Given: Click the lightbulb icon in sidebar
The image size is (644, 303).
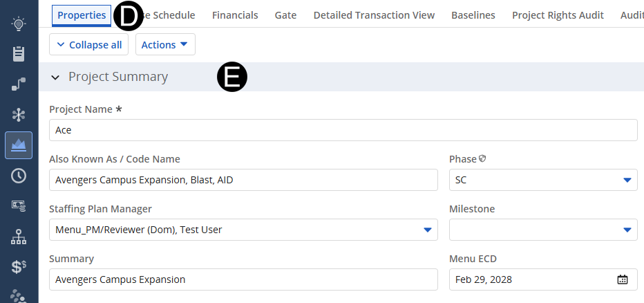Looking at the screenshot, I should click(x=19, y=24).
